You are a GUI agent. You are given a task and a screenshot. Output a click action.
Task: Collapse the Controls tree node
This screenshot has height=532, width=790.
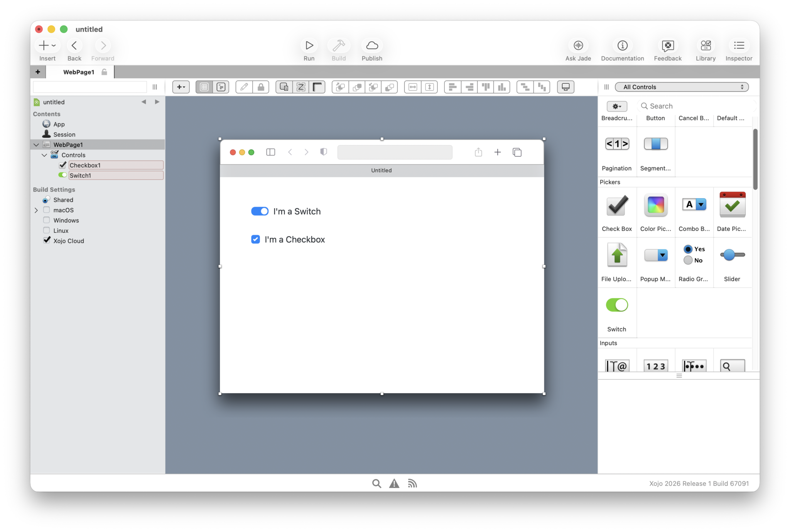click(x=44, y=155)
